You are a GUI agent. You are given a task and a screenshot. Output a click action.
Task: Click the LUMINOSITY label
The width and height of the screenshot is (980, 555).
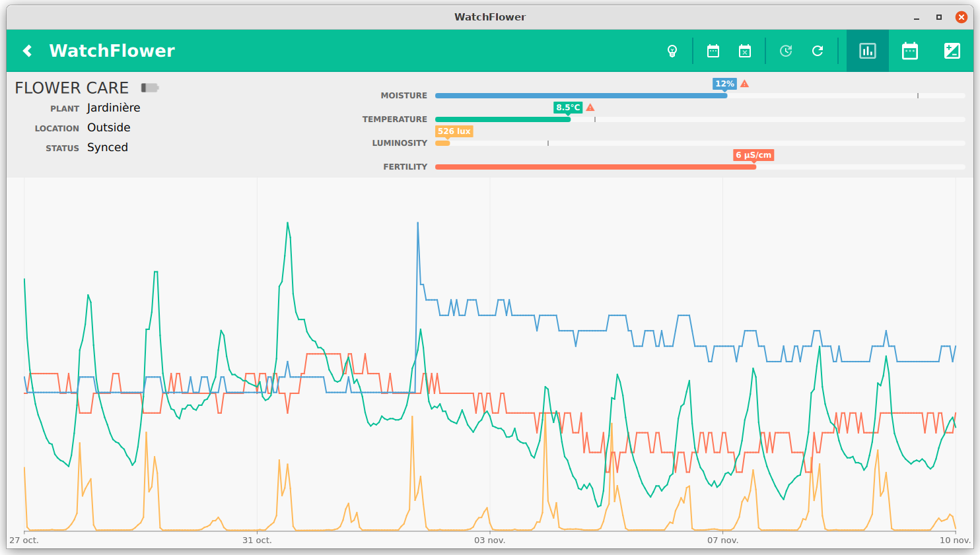point(400,143)
